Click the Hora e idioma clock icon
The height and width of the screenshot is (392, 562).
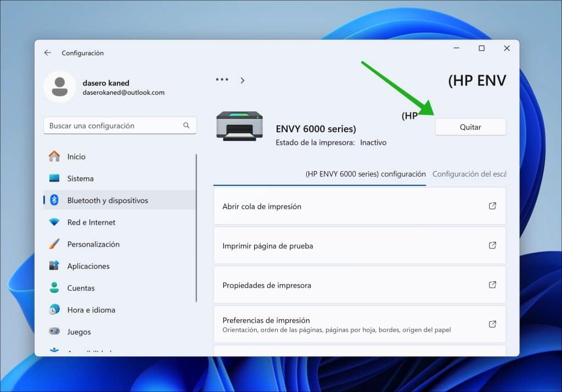tap(54, 310)
